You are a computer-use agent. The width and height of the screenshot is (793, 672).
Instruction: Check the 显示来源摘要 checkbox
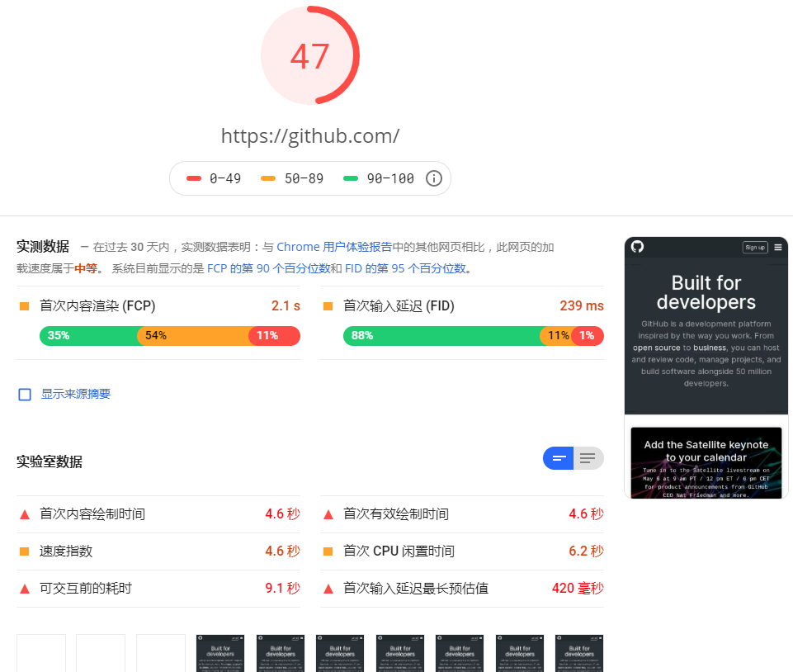[x=25, y=394]
